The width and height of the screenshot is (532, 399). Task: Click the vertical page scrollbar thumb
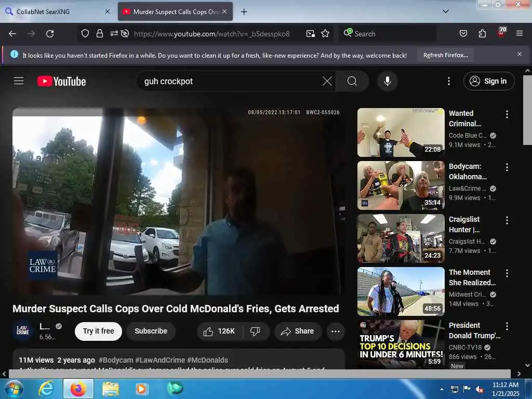coord(527,110)
